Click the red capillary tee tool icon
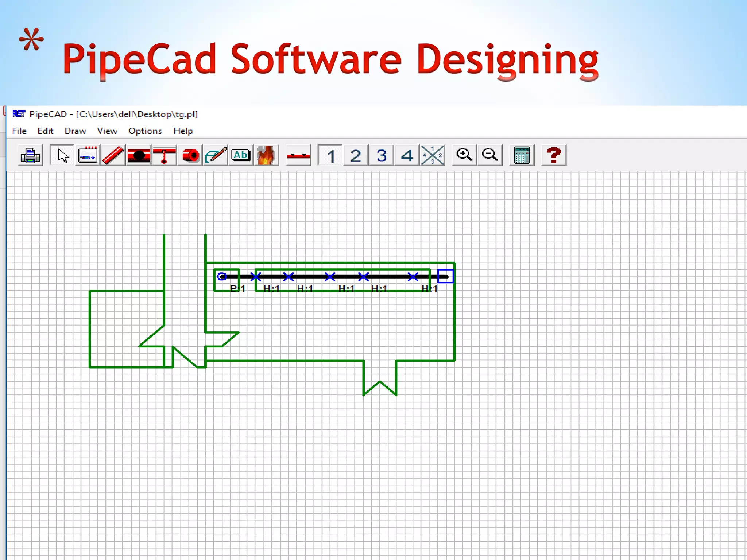 tap(165, 156)
